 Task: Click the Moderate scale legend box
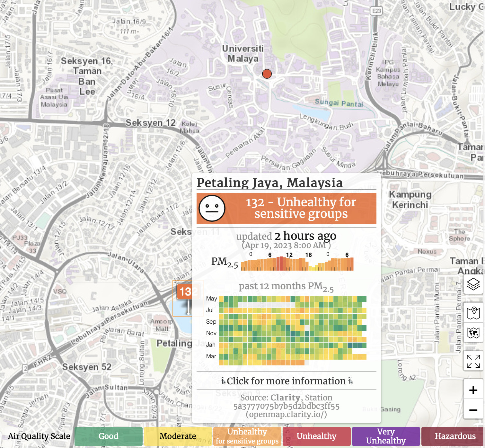[x=178, y=436]
